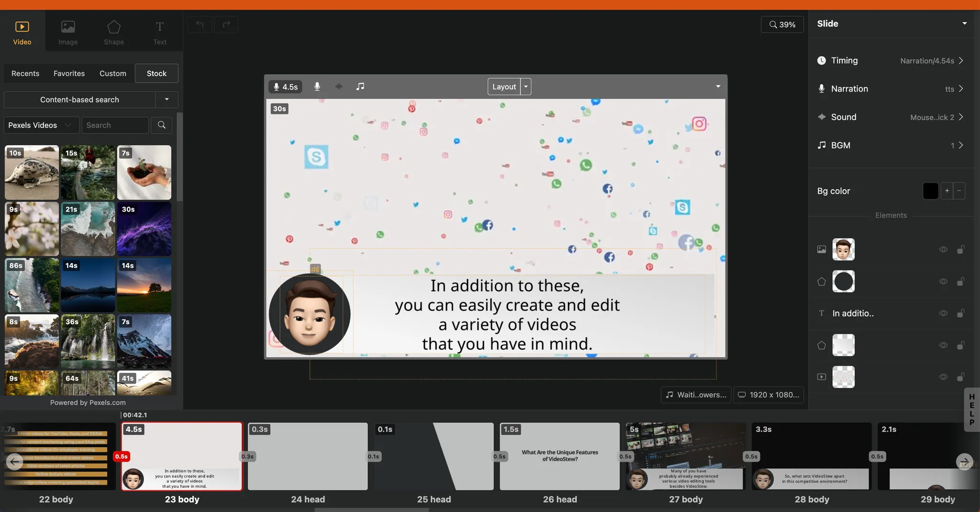Click the 4.5s narration duration badge

click(x=285, y=87)
